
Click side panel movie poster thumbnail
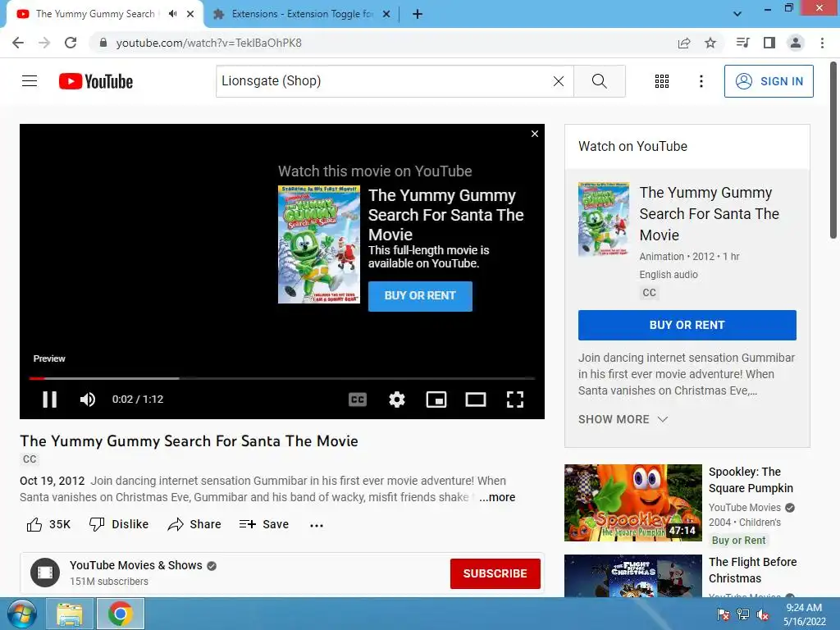603,219
